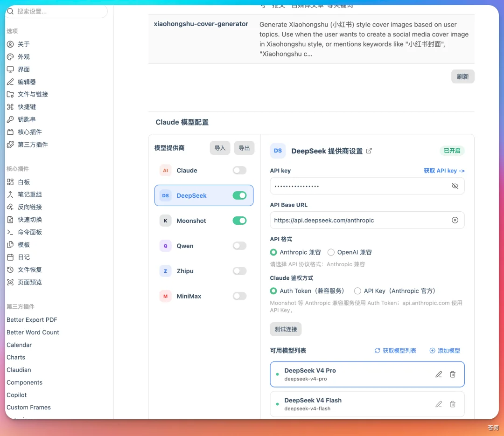Open DeepSeek provider external link icon
504x436 pixels.
pyautogui.click(x=369, y=151)
